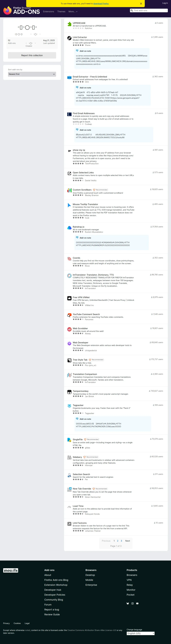Open the Extension Workshop footer link

[x=56, y=585]
